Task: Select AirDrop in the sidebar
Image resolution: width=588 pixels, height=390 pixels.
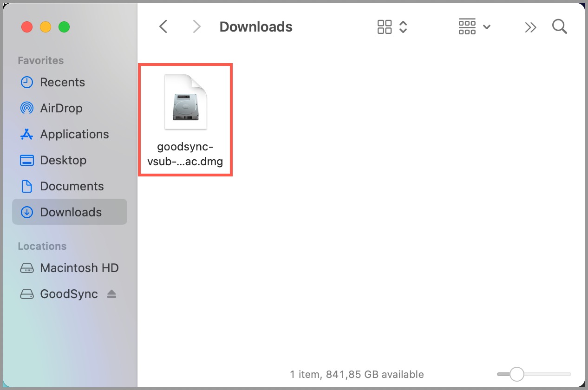Action: pyautogui.click(x=70, y=108)
